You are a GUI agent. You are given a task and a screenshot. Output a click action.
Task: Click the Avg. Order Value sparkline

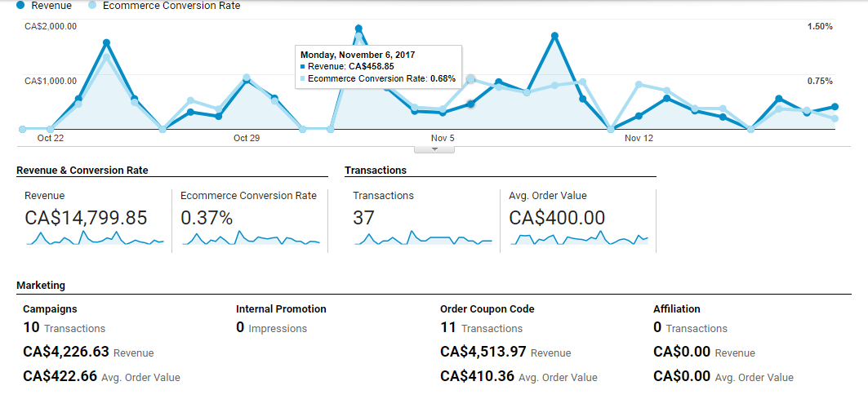coord(578,238)
